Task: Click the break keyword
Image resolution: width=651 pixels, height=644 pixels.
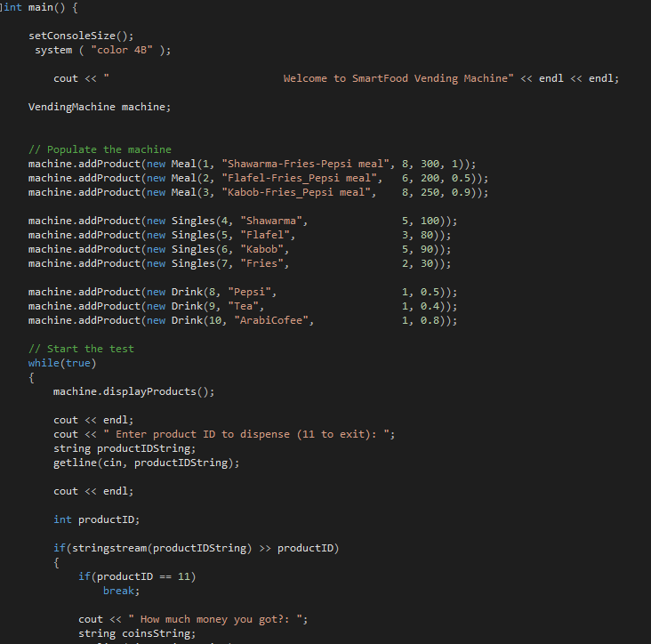Action: (121, 591)
